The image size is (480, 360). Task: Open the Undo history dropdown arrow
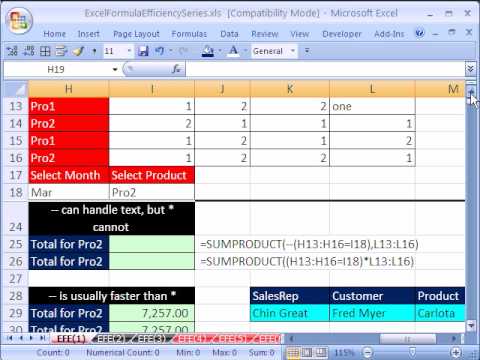pyautogui.click(x=170, y=51)
